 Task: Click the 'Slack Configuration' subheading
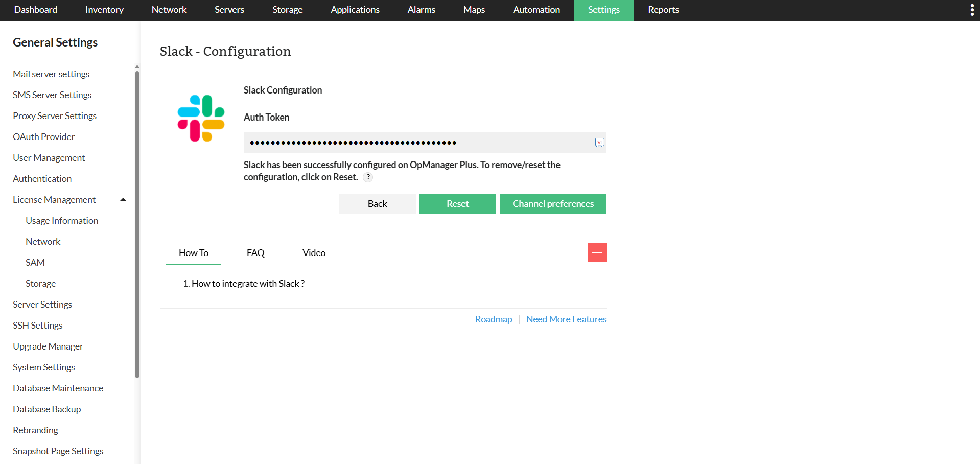pos(283,90)
